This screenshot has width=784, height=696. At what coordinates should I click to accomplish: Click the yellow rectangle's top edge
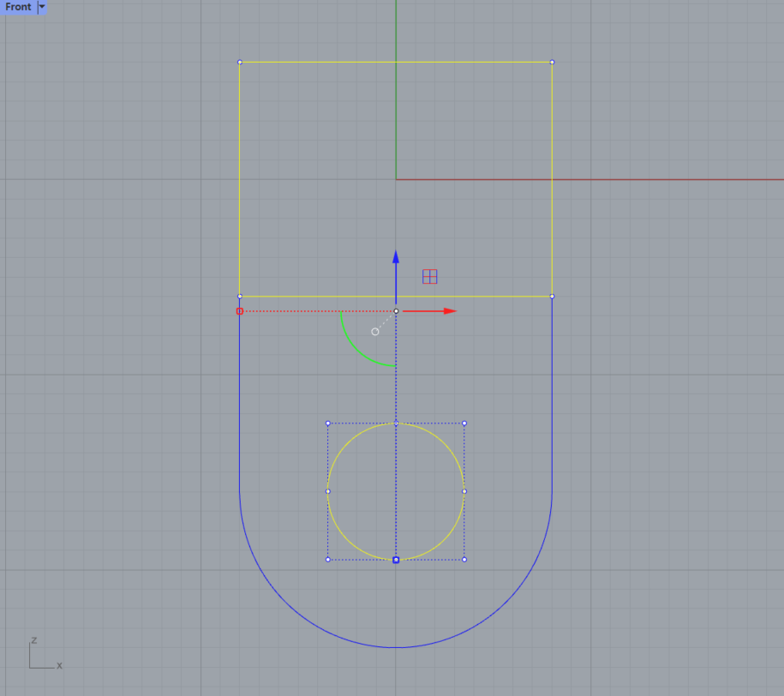[396, 62]
